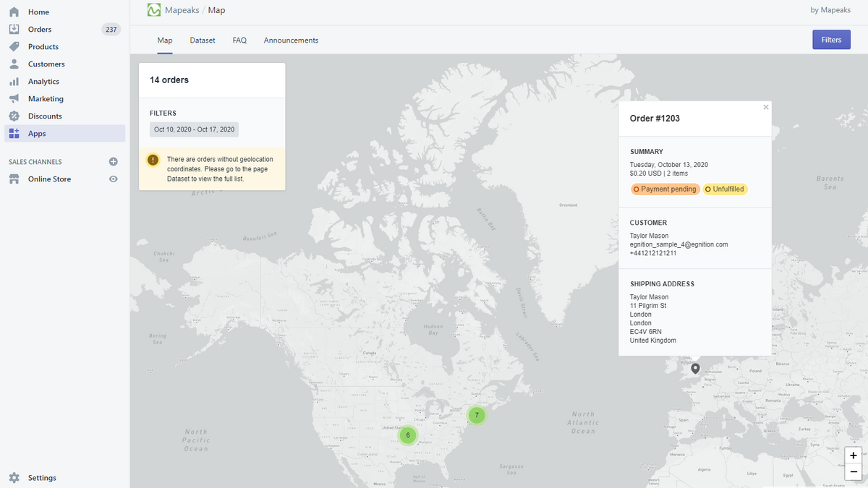Viewport: 868px width, 488px height.
Task: Click the Home icon in sidebar
Action: tap(14, 12)
